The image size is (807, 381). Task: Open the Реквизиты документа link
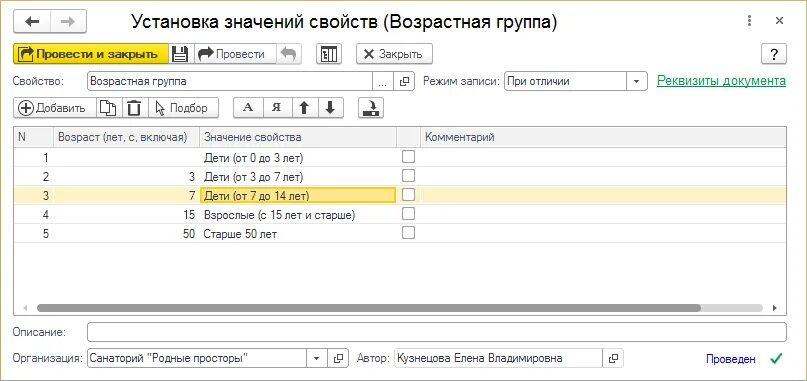[722, 81]
